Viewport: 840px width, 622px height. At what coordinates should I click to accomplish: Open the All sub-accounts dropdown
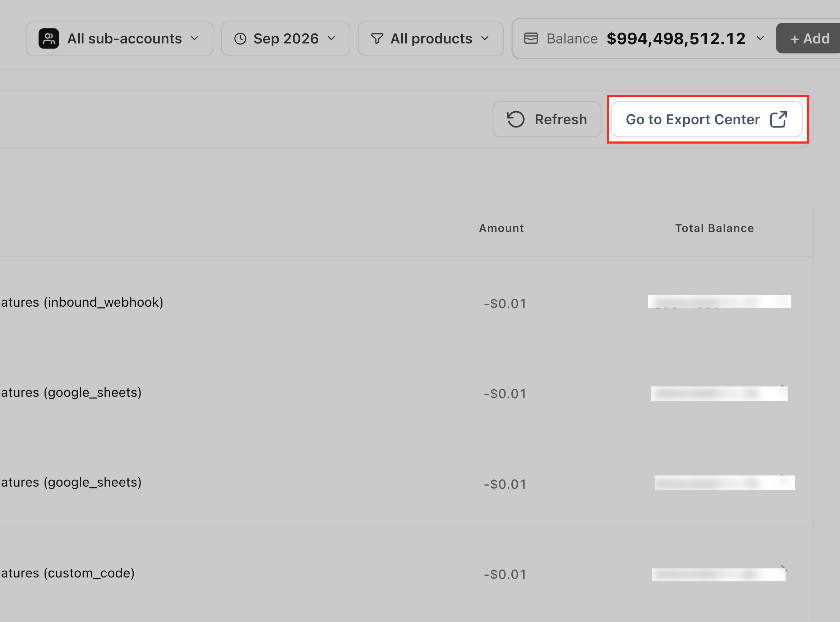point(119,38)
